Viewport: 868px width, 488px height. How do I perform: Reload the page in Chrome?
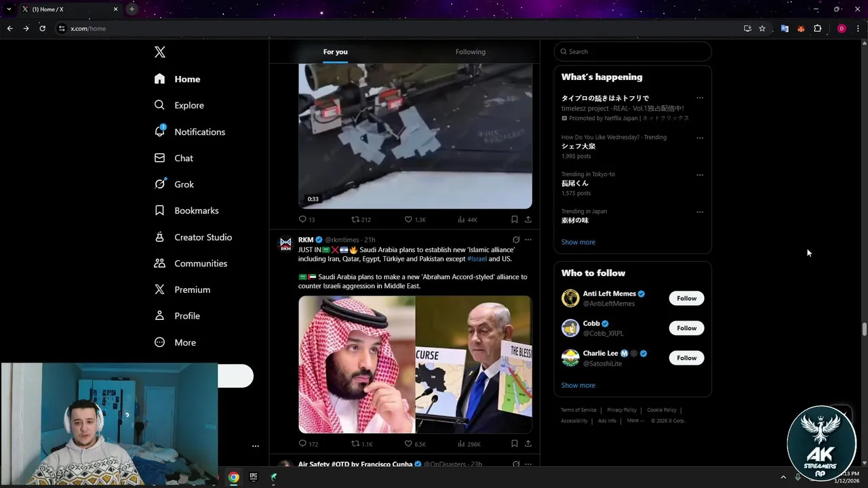coord(42,28)
